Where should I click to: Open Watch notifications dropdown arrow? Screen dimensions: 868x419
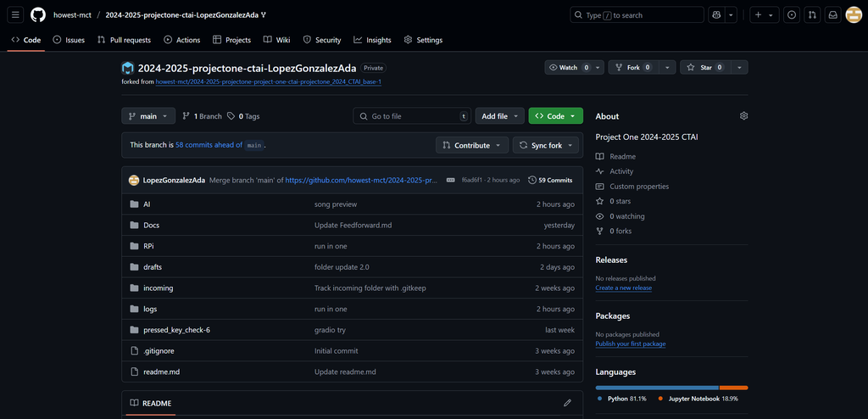(x=598, y=68)
